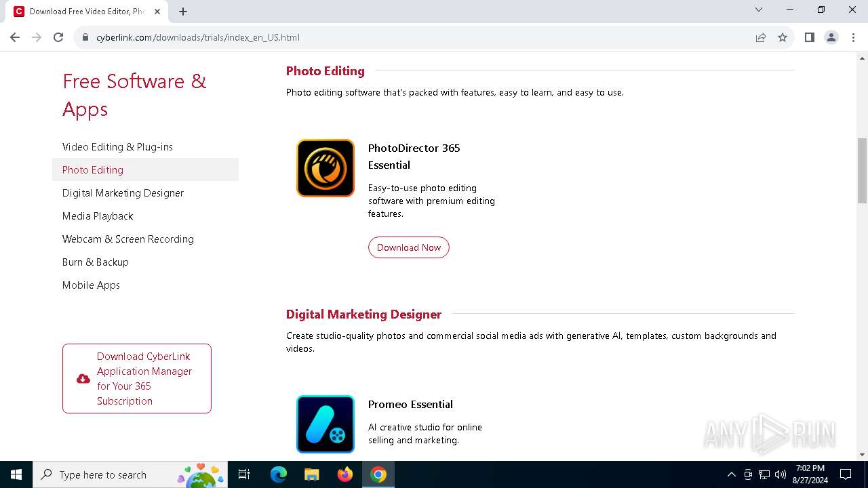Screen dimensions: 868x488
Task: Click the scrollbar down arrow
Action: (x=862, y=455)
